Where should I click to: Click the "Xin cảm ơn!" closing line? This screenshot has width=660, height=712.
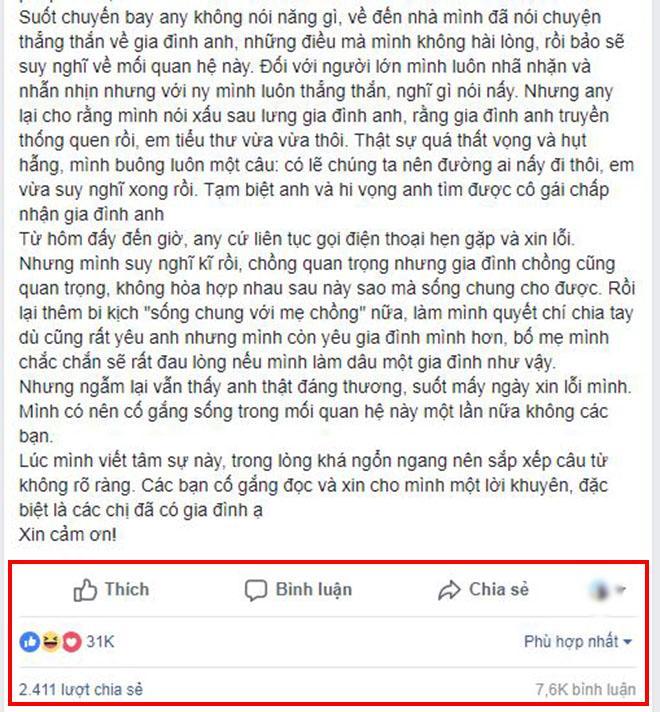[68, 534]
